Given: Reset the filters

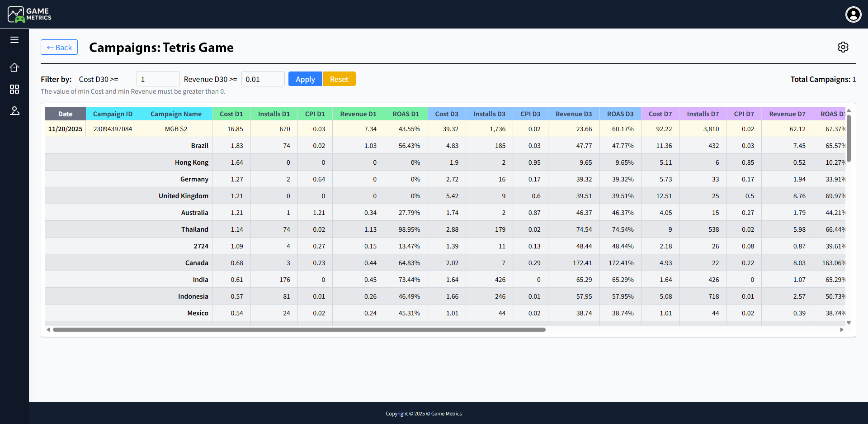Looking at the screenshot, I should 339,79.
